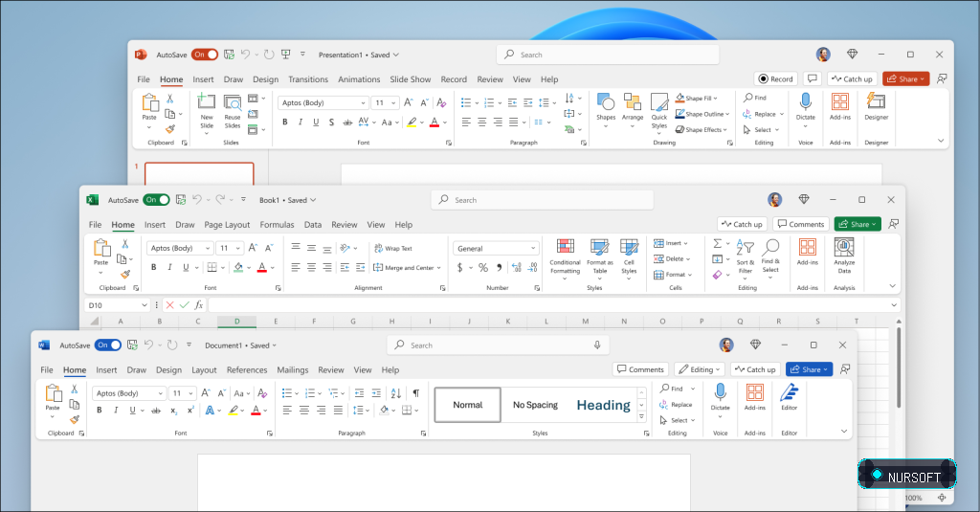This screenshot has width=980, height=512.
Task: Click percent style icon in Excel
Action: 483,268
